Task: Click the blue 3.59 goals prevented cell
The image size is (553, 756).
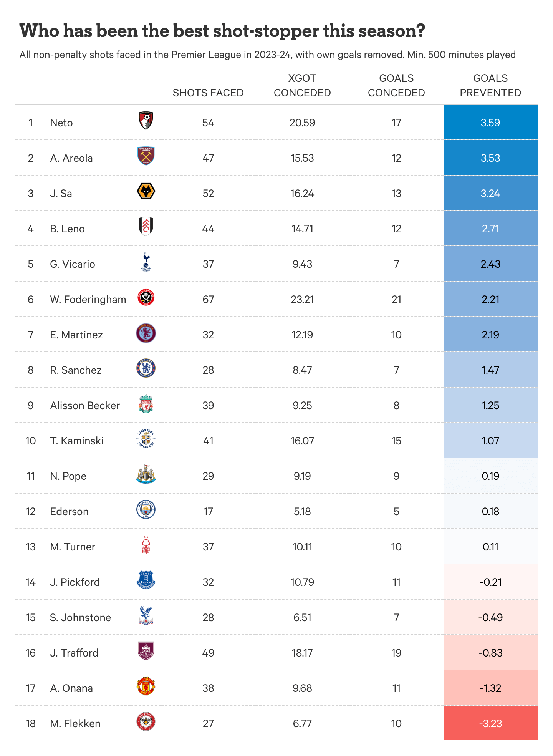Action: click(490, 123)
